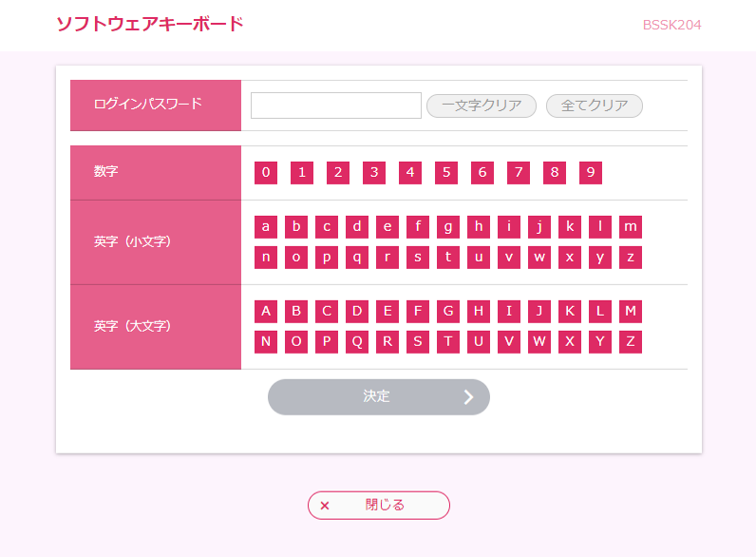Click the uppercase Q key
Viewport: 756px width, 557px height.
click(x=357, y=342)
